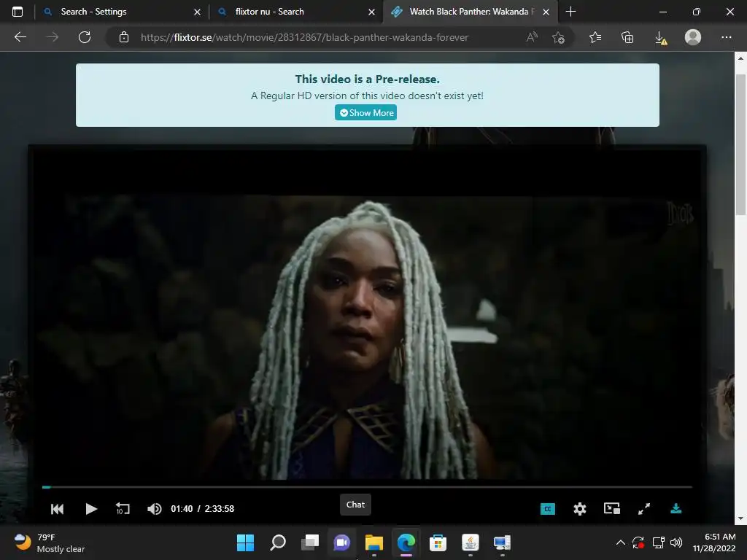Reload the current page
Screen dimensions: 747x560
[x=85, y=37]
